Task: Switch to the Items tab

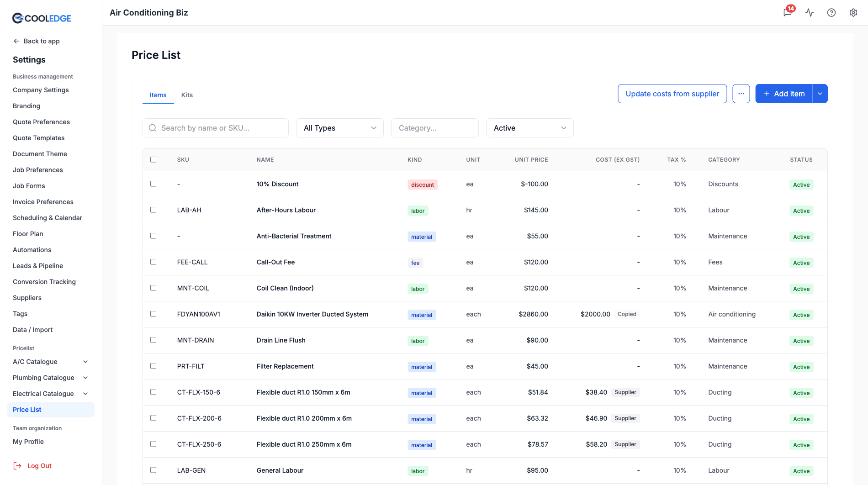Action: click(158, 95)
